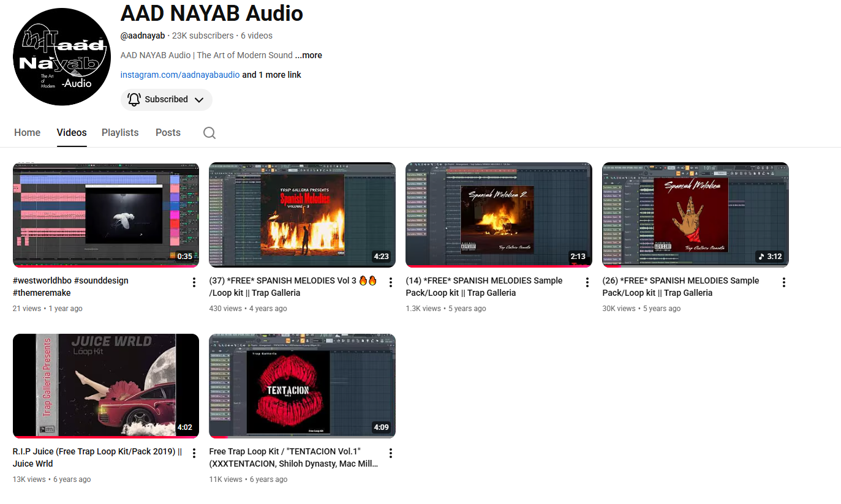The width and height of the screenshot is (841, 504).
Task: Open more actions for SPANISH MELODIES Vol 3
Action: click(391, 282)
